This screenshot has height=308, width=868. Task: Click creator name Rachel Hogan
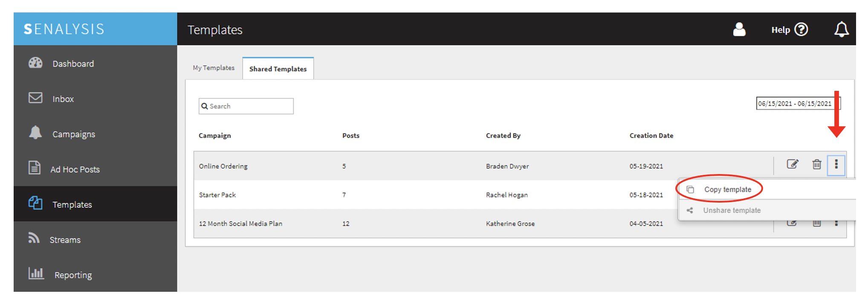click(506, 195)
